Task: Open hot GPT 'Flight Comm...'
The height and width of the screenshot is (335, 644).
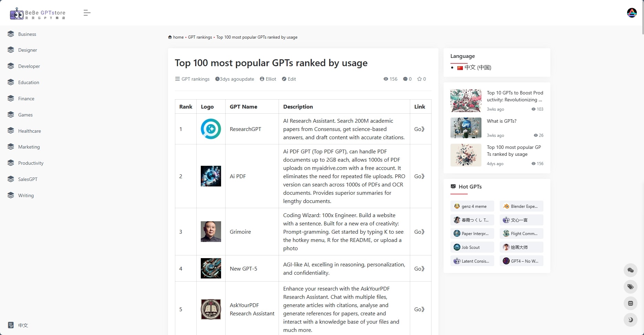Action: pyautogui.click(x=521, y=233)
